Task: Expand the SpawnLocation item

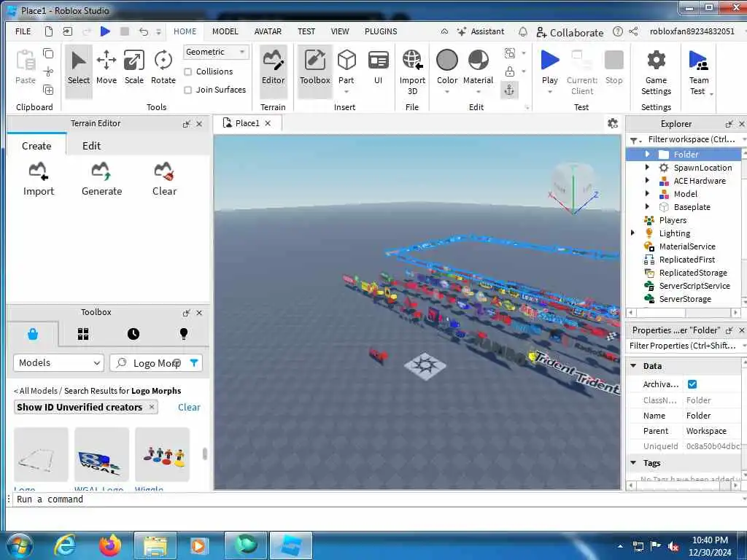Action: pos(647,167)
